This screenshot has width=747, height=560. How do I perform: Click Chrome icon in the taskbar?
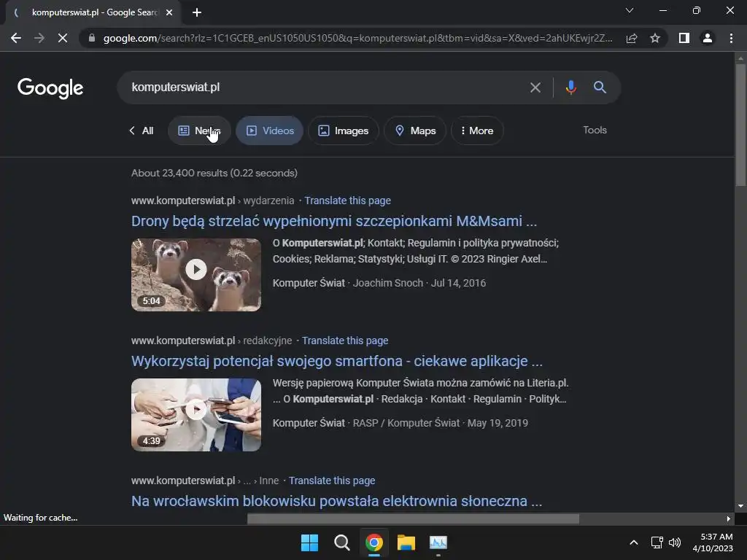tap(374, 542)
